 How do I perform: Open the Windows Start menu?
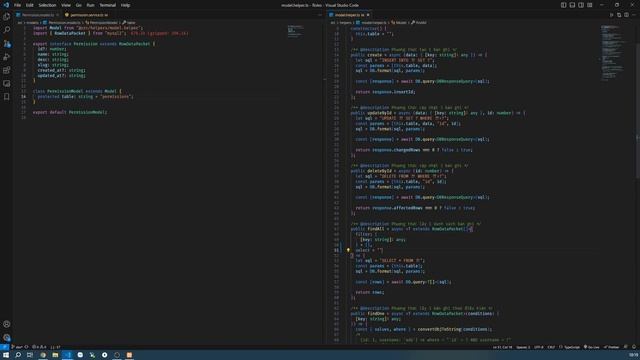(6, 355)
